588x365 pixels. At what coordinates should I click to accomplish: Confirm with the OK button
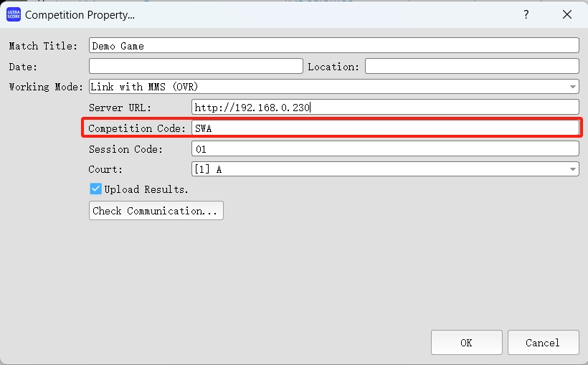point(466,343)
